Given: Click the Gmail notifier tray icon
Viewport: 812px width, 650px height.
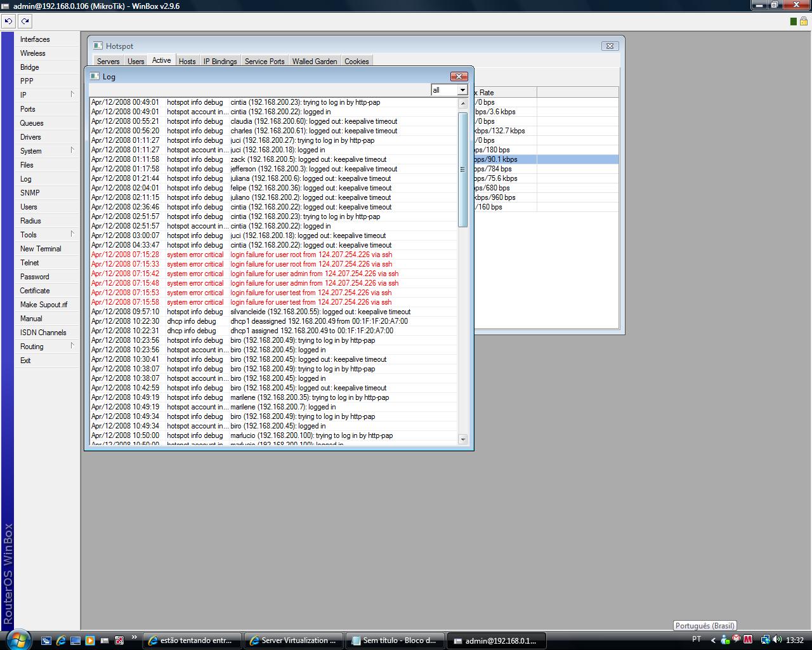Looking at the screenshot, I should point(737,639).
